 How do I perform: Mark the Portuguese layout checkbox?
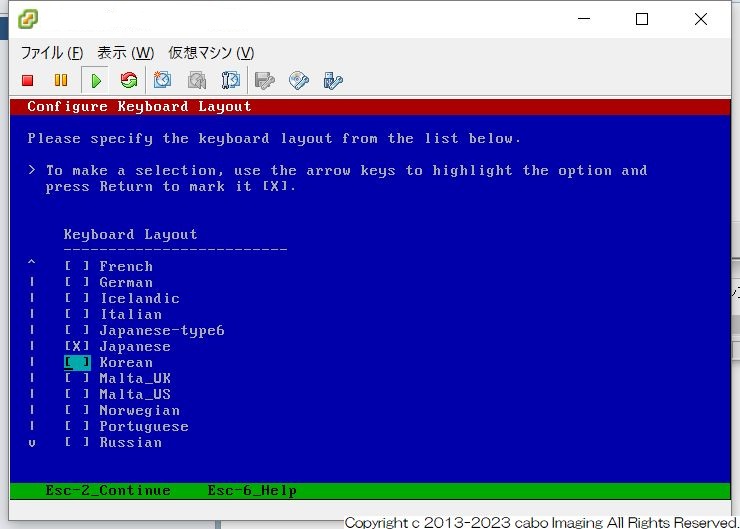77,426
